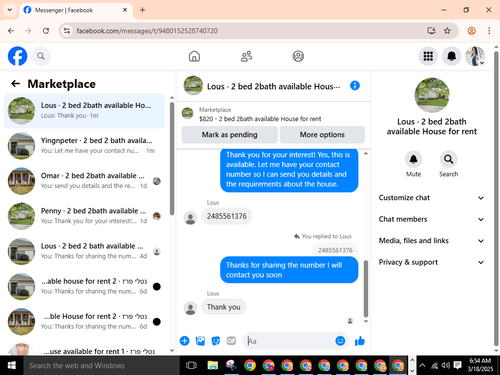
Task: Open the conversation title in chat header
Action: pos(273,86)
